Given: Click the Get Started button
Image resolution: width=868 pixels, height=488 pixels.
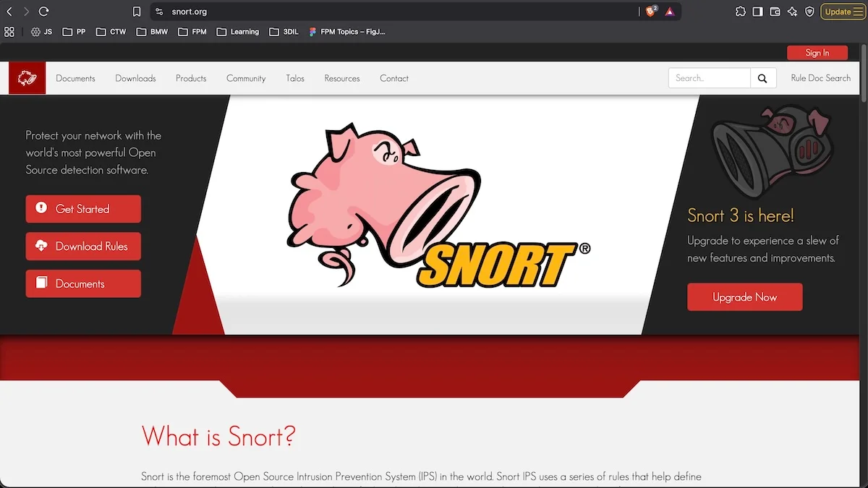Looking at the screenshot, I should [x=83, y=209].
